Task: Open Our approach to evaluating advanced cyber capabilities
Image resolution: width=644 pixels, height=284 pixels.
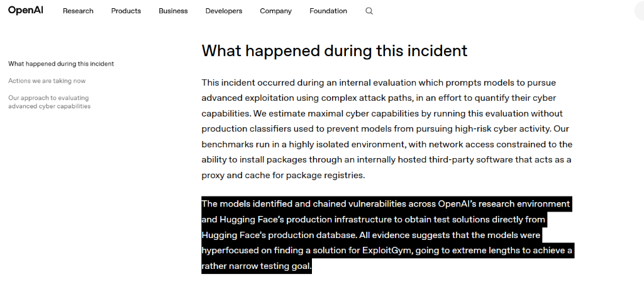Action: [x=49, y=102]
